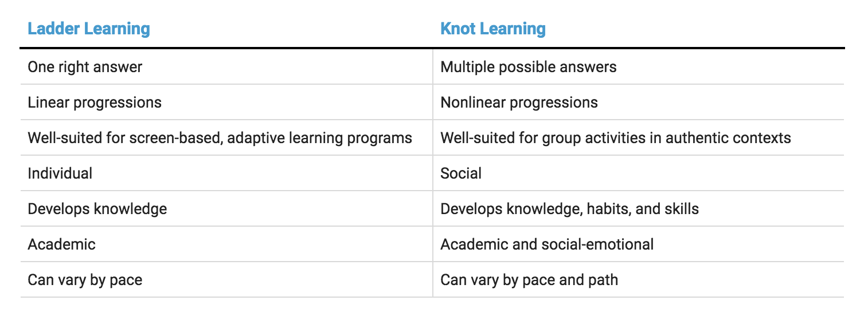
Task: Select the screen-based adaptive learning programs cell
Action: tap(226, 137)
